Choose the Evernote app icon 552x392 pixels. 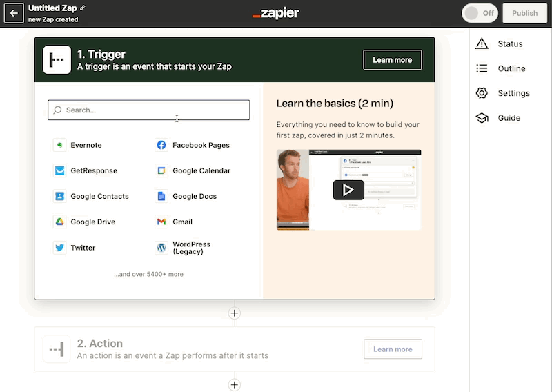pos(59,145)
